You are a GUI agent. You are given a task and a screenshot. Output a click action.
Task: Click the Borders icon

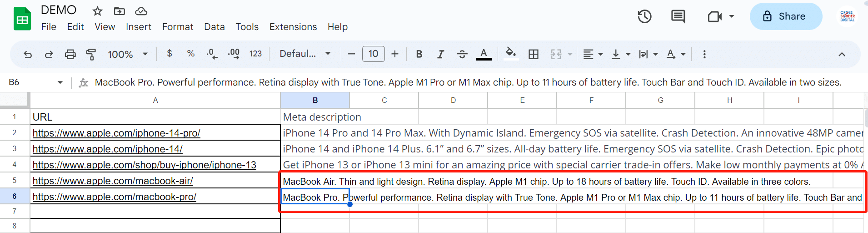[x=534, y=54]
